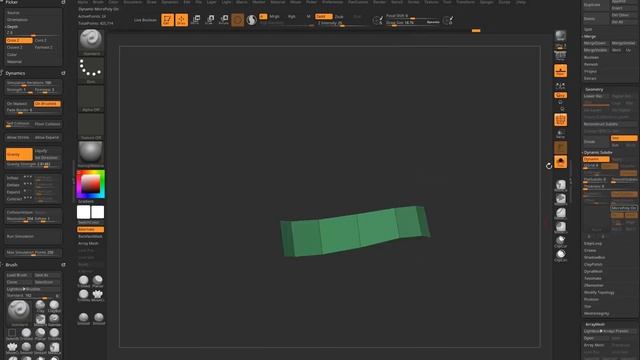Toggle Smt next to Divide

pyautogui.click(x=624, y=138)
